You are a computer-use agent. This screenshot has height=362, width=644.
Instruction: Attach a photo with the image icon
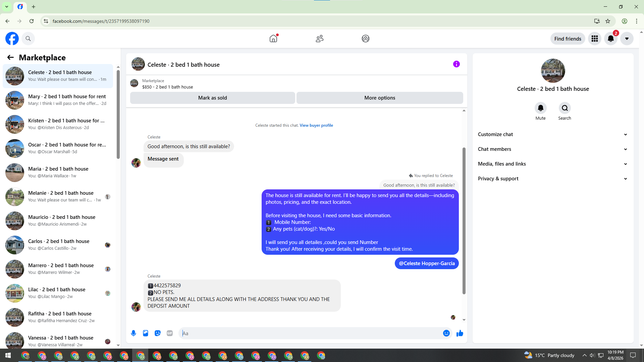[146, 333]
